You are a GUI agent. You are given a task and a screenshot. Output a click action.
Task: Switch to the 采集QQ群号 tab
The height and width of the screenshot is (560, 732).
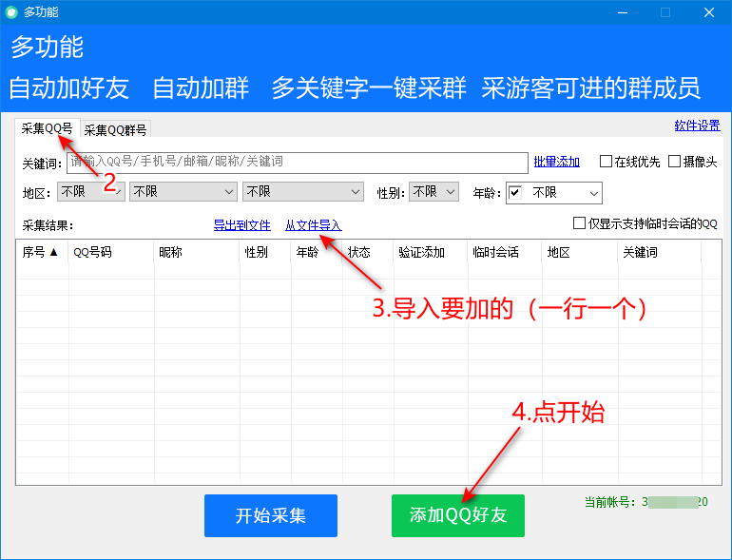pyautogui.click(x=115, y=130)
